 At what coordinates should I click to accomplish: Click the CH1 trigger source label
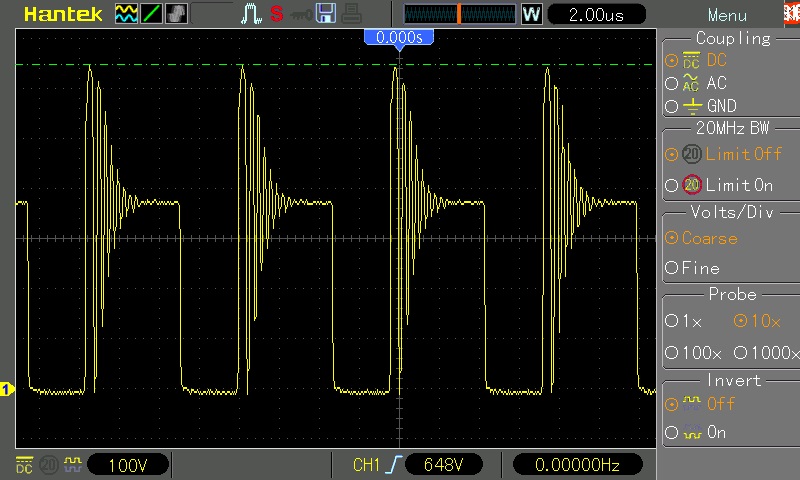[366, 465]
